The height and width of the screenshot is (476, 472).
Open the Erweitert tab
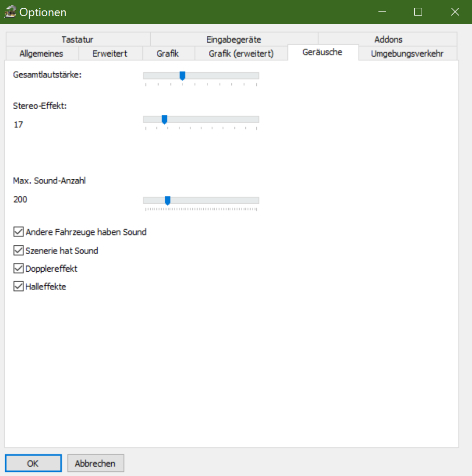tap(110, 54)
